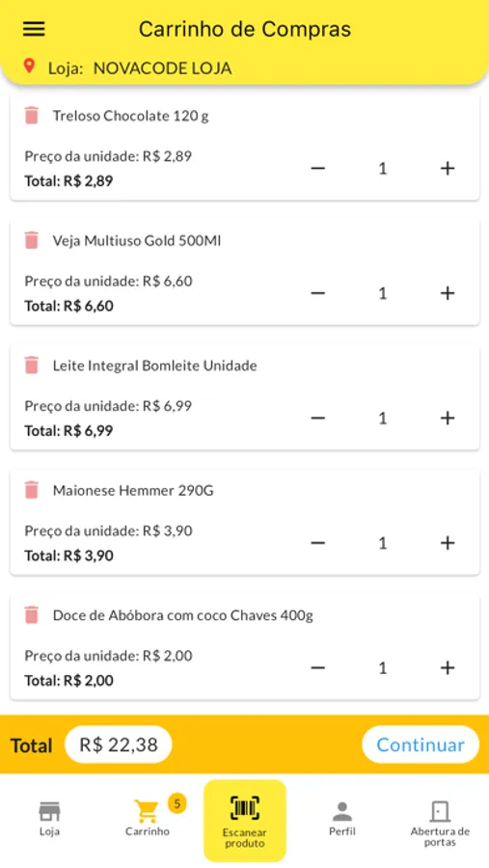489x868 pixels.
Task: Open Abertura de portas tab
Action: 440,824
